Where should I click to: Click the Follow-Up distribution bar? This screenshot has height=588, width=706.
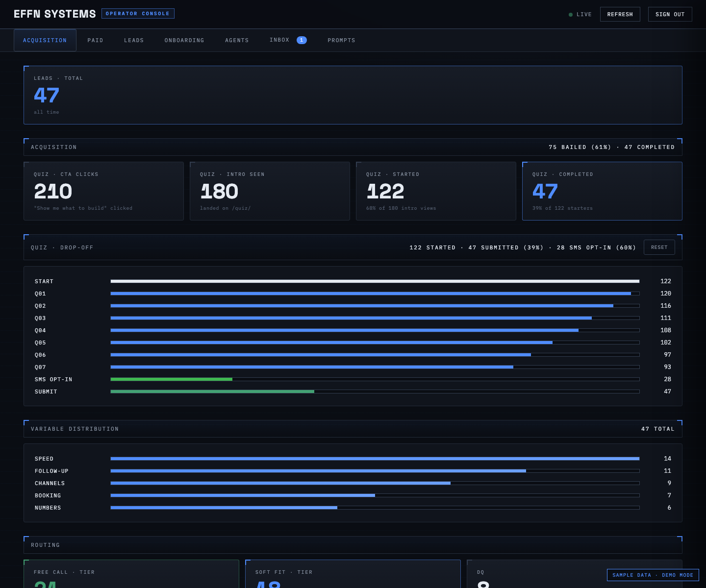375,471
